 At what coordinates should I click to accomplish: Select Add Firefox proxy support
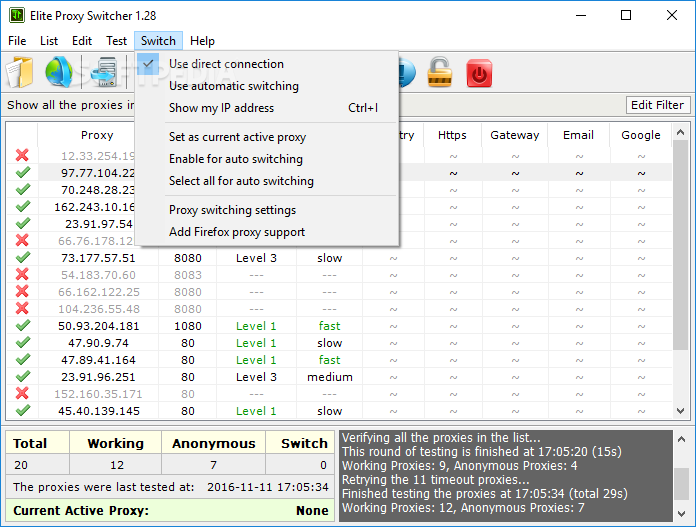(x=267, y=232)
